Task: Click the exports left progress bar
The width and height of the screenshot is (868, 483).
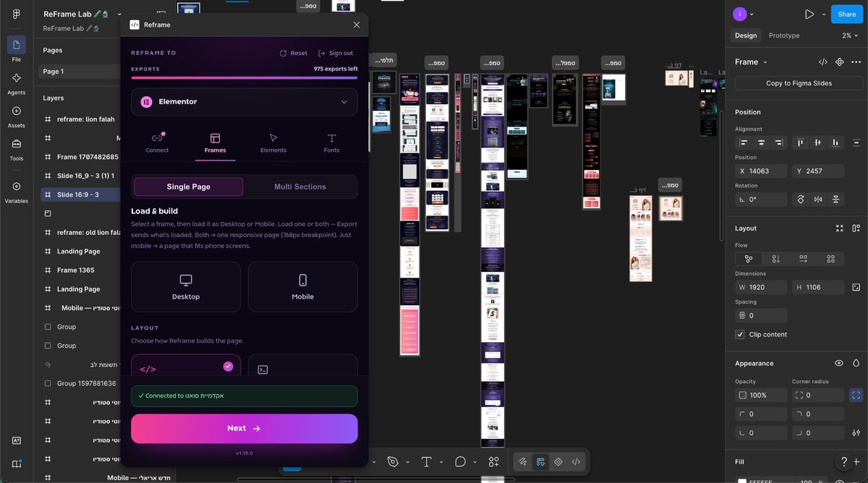Action: [244, 77]
